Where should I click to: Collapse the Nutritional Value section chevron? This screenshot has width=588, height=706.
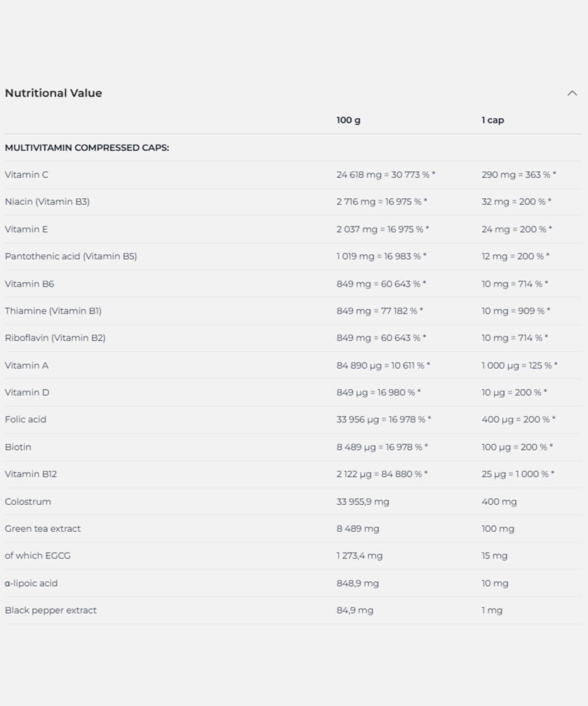[x=572, y=93]
